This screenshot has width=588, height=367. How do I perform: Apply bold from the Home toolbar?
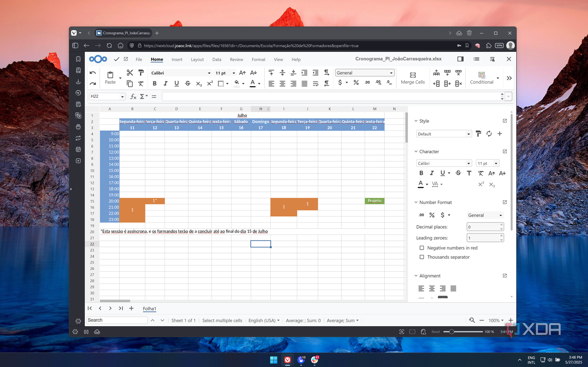tap(155, 83)
